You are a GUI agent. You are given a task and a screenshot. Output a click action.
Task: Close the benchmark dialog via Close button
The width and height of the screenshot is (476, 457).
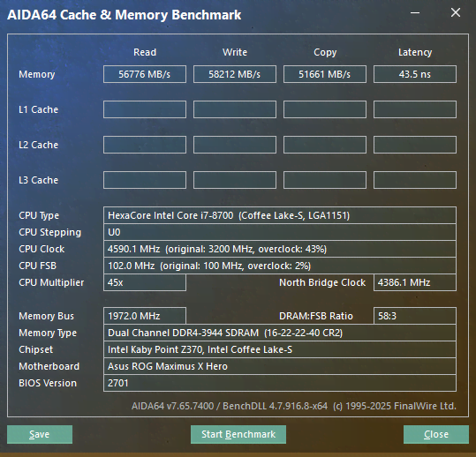click(x=436, y=434)
